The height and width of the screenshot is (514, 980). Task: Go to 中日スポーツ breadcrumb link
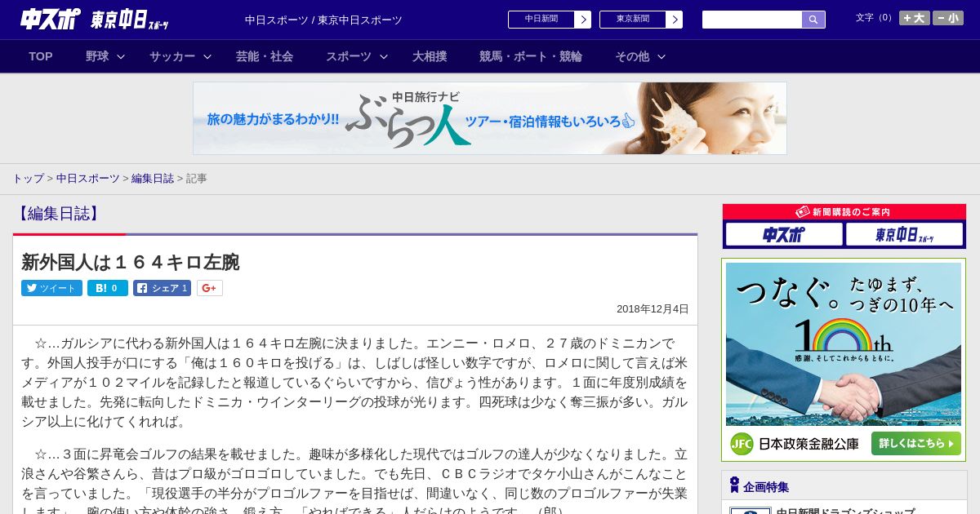coord(88,178)
